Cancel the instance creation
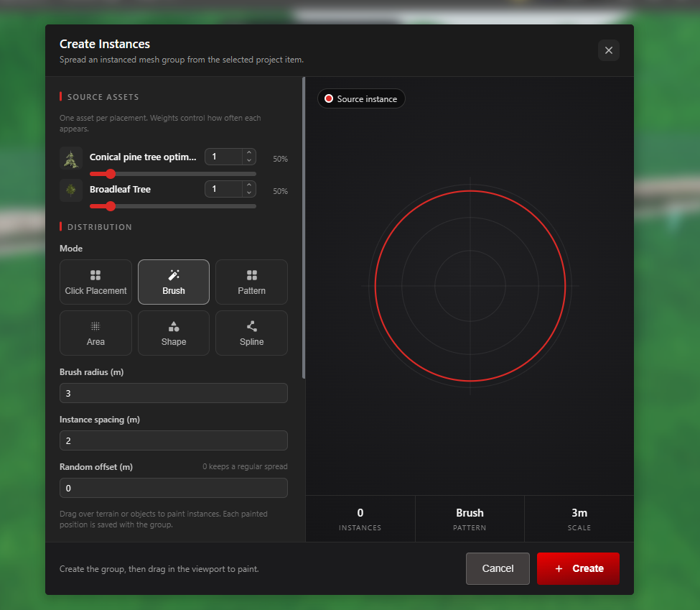The image size is (700, 610). (x=498, y=568)
